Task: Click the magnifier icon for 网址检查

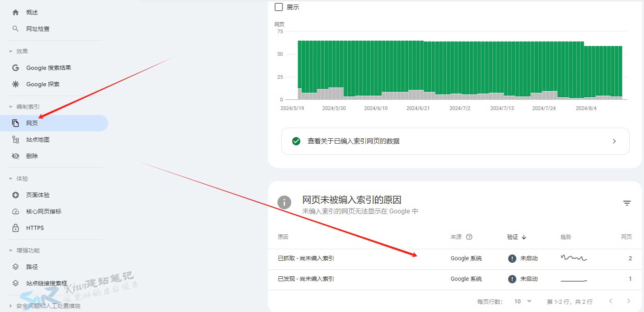Action: pos(16,29)
